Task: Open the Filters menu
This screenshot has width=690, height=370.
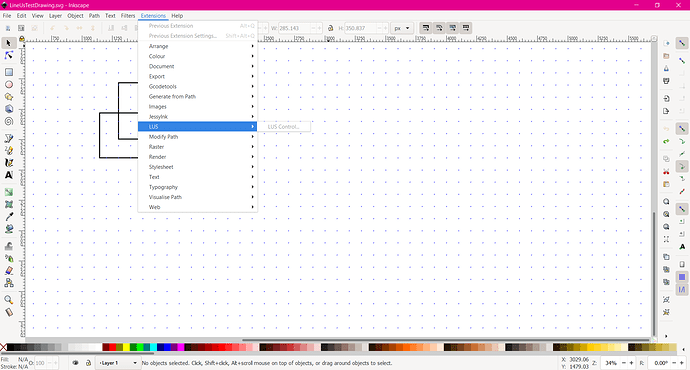Action: [128, 15]
